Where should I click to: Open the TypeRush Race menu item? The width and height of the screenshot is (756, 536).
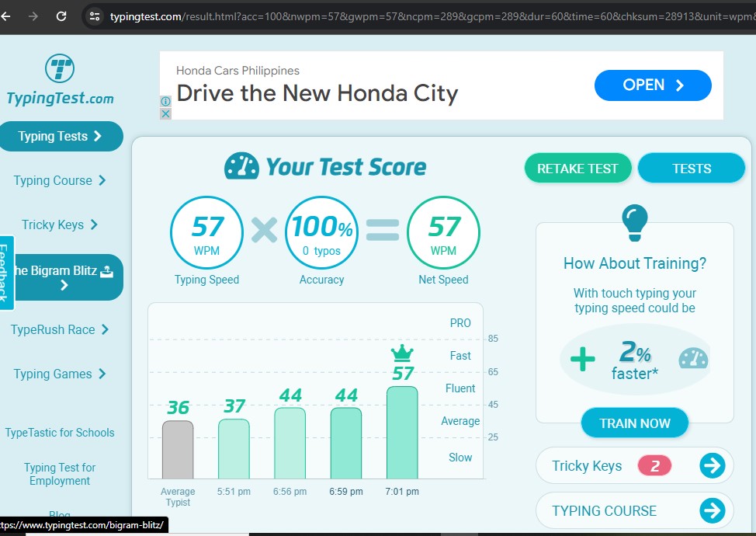click(x=60, y=329)
